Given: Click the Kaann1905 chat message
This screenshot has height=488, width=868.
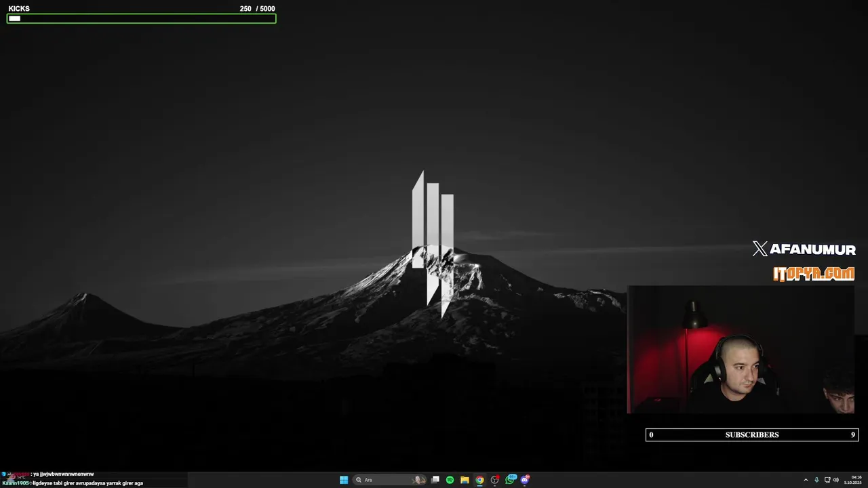Looking at the screenshot, I should pos(73,483).
